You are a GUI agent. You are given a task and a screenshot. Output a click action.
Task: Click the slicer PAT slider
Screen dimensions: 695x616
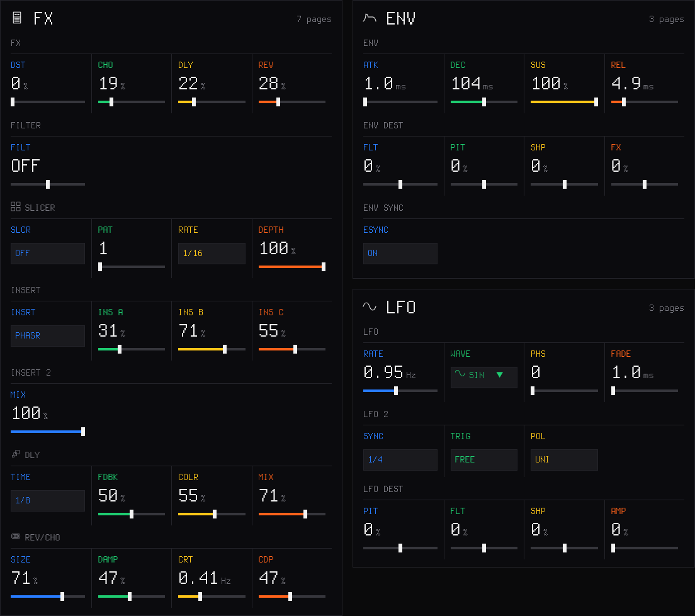click(131, 267)
